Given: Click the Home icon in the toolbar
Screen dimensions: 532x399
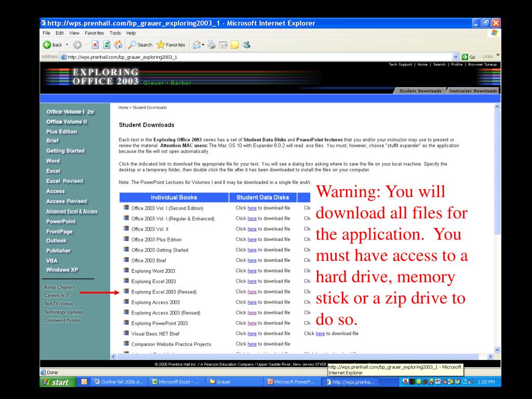Looking at the screenshot, I should pos(118,45).
